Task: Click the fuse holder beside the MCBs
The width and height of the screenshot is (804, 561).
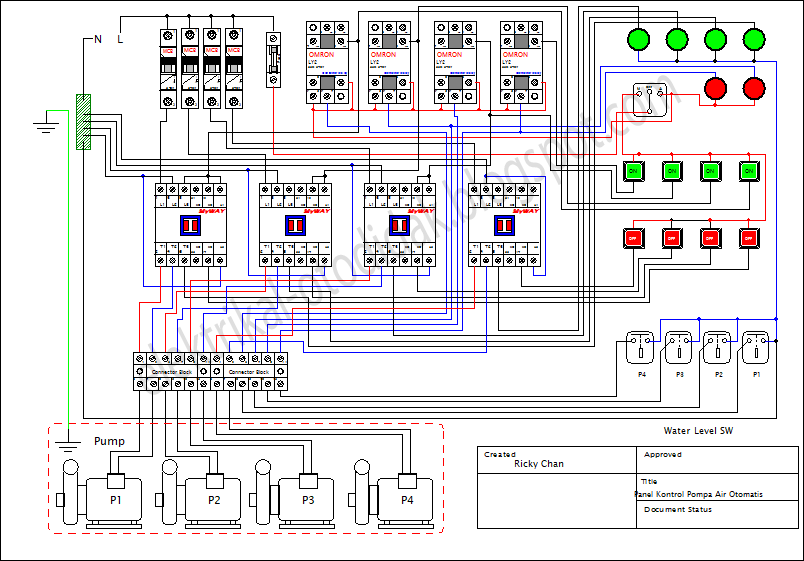Action: click(x=273, y=59)
